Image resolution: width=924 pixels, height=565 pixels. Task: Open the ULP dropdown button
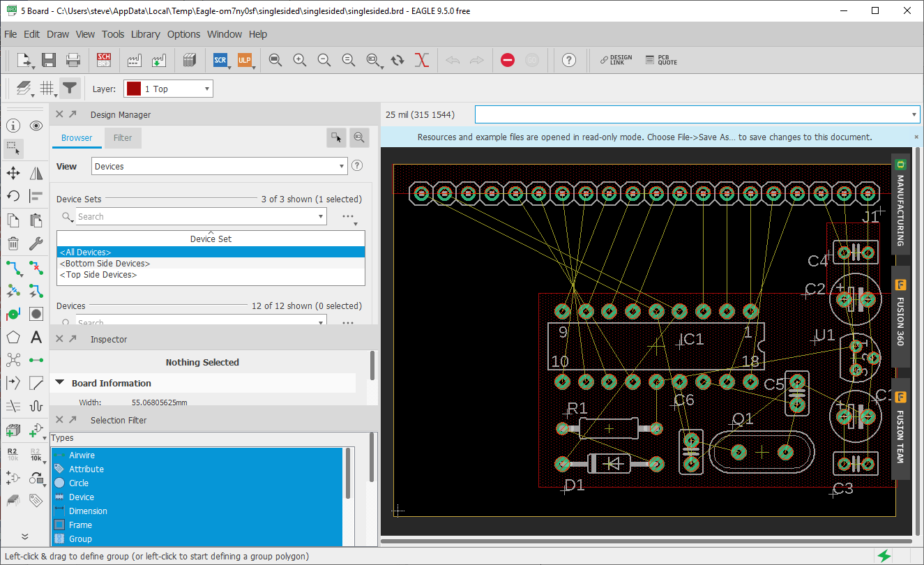click(245, 60)
